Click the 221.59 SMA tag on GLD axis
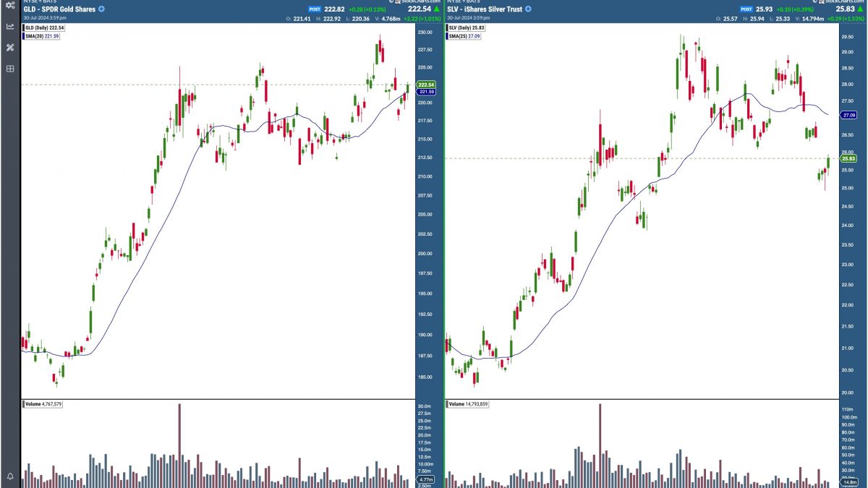Image resolution: width=868 pixels, height=488 pixels. click(x=426, y=92)
